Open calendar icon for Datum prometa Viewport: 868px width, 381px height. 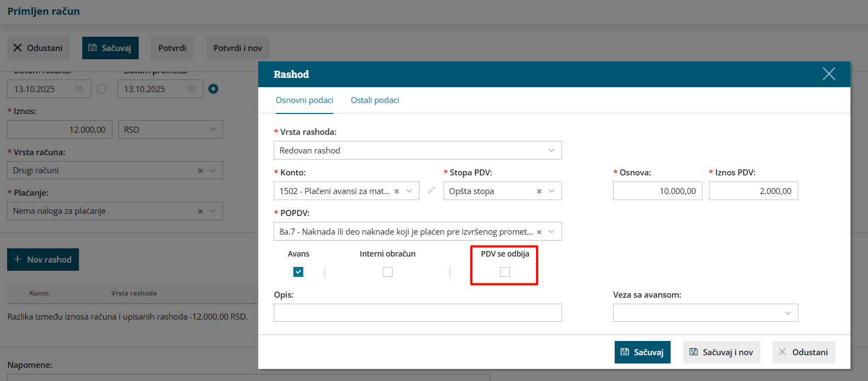pyautogui.click(x=191, y=89)
